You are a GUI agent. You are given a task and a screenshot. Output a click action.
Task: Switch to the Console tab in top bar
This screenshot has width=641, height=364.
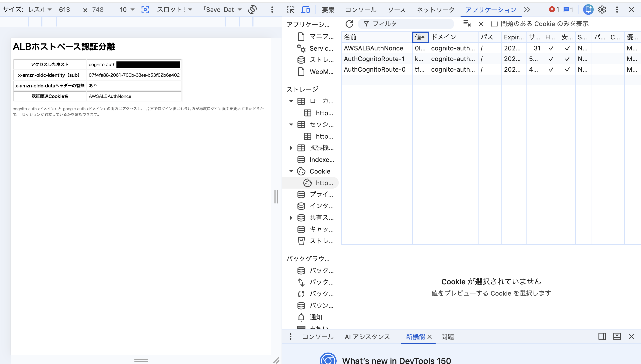coord(361,10)
